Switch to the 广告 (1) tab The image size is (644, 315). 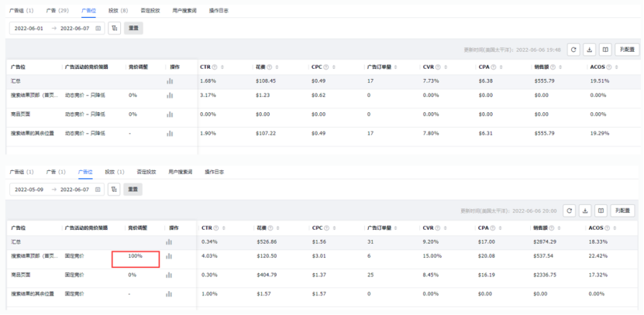coord(56,172)
